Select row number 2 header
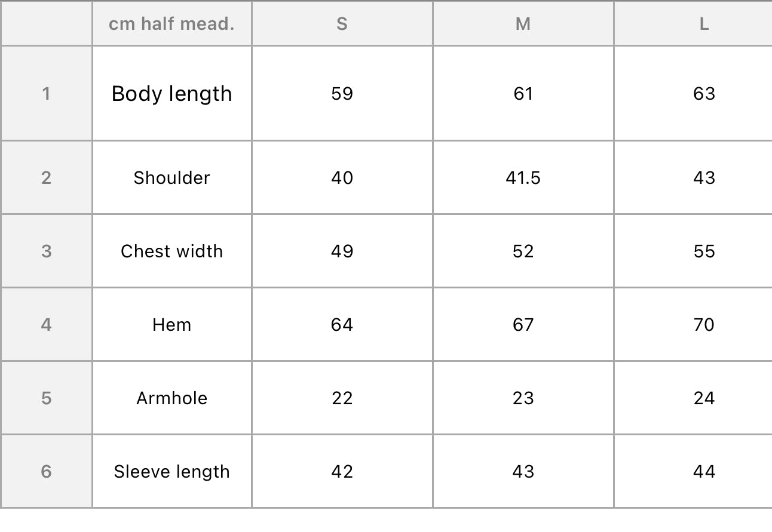 46,178
